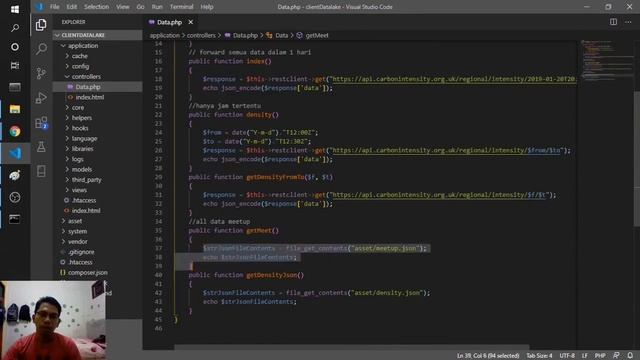Image resolution: width=640 pixels, height=360 pixels.
Task: Click the Windows search icon in taskbar
Action: pyautogui.click(x=15, y=28)
